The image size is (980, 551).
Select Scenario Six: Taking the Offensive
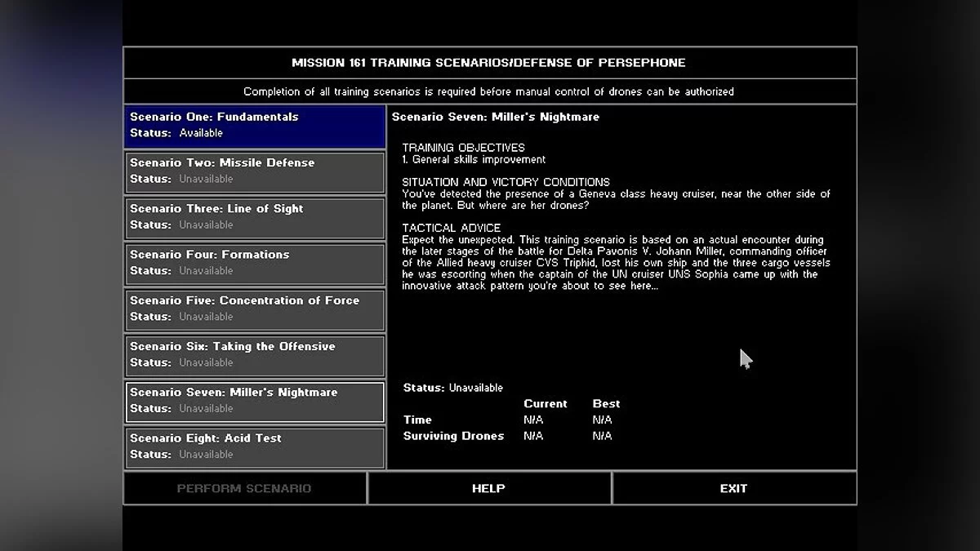coord(255,355)
